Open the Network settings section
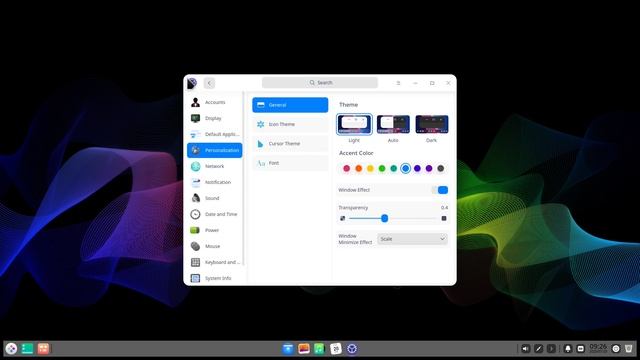The height and width of the screenshot is (360, 640). coord(215,166)
